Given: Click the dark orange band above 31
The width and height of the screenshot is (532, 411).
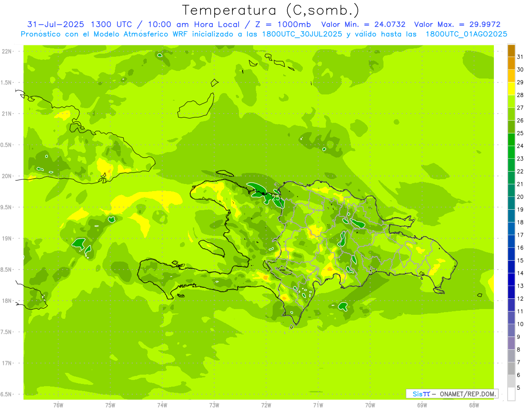Looking at the screenshot, I should (511, 51).
